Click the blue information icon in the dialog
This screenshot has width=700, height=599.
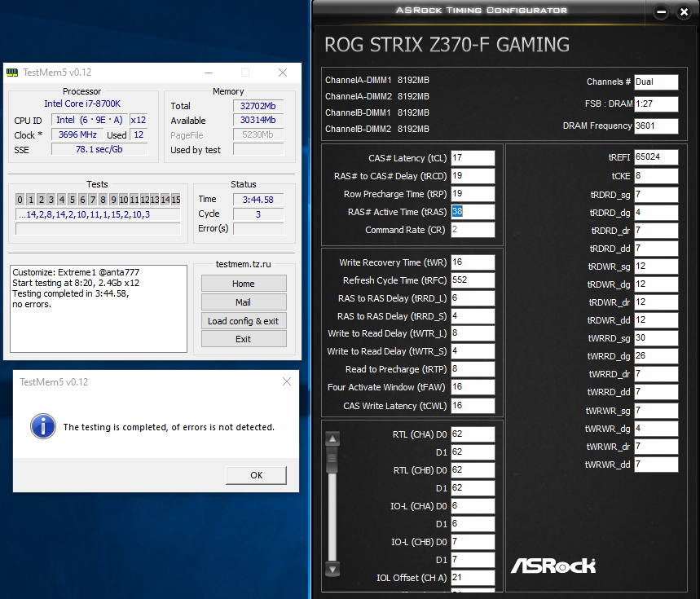pos(43,426)
